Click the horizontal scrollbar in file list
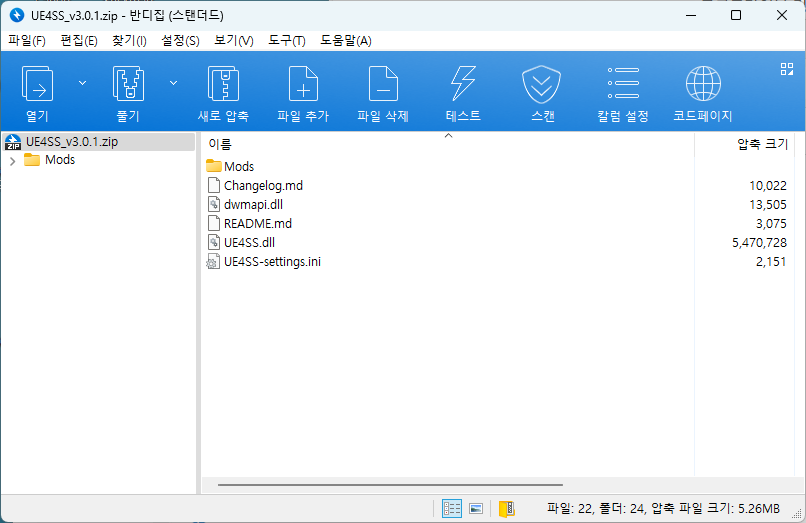806x523 pixels. tap(390, 484)
